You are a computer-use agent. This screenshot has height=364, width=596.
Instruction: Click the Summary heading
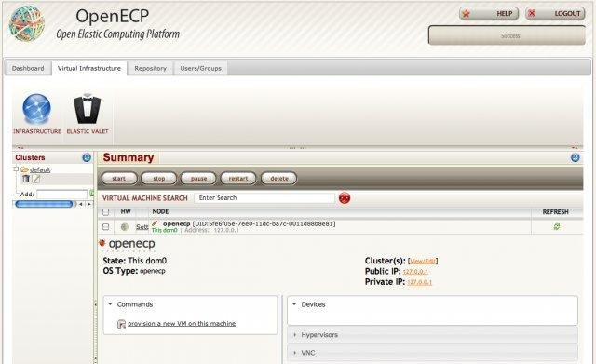point(129,157)
